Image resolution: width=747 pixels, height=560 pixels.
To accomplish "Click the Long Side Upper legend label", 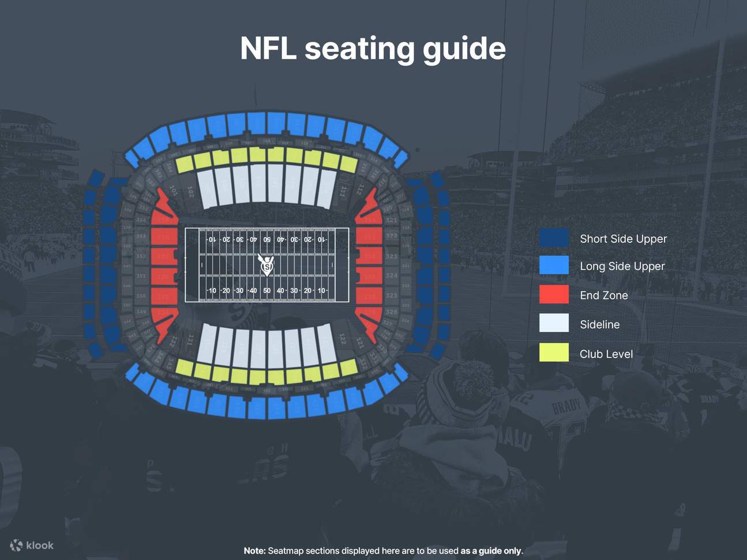I will click(x=622, y=266).
